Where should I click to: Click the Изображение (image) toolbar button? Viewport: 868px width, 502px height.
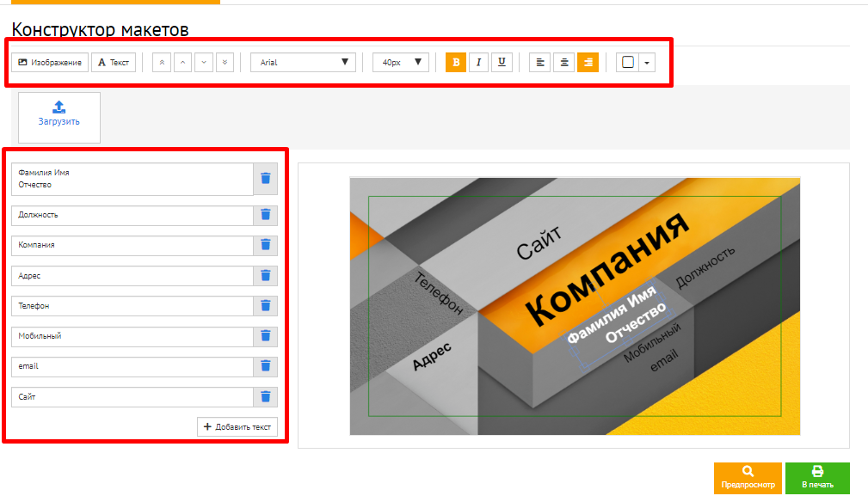[50, 63]
